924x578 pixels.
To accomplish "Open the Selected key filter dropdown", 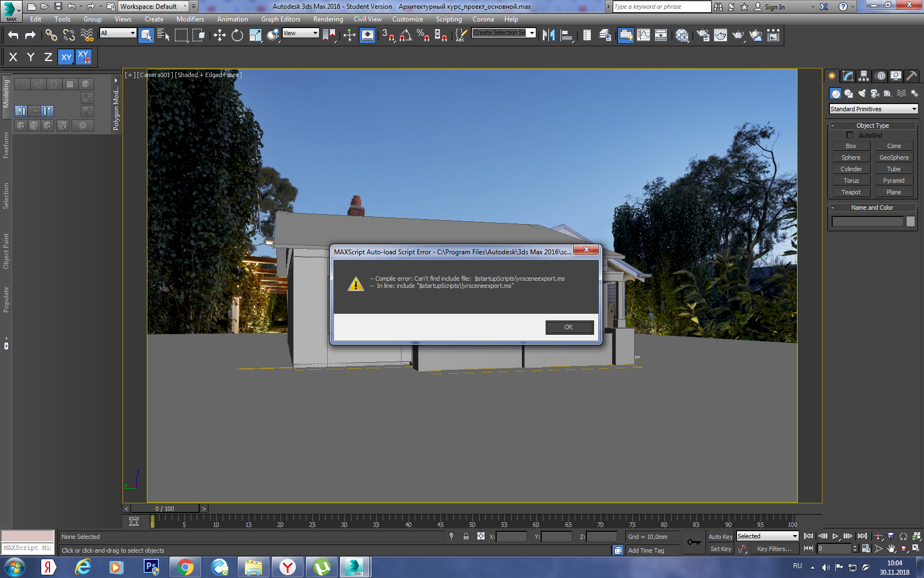I will click(x=767, y=536).
